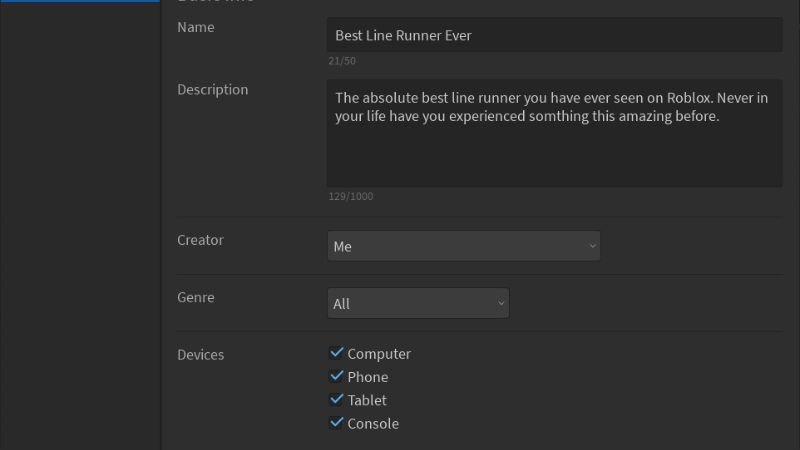
Task: Toggle the Tablet device checkbox
Action: pos(336,399)
